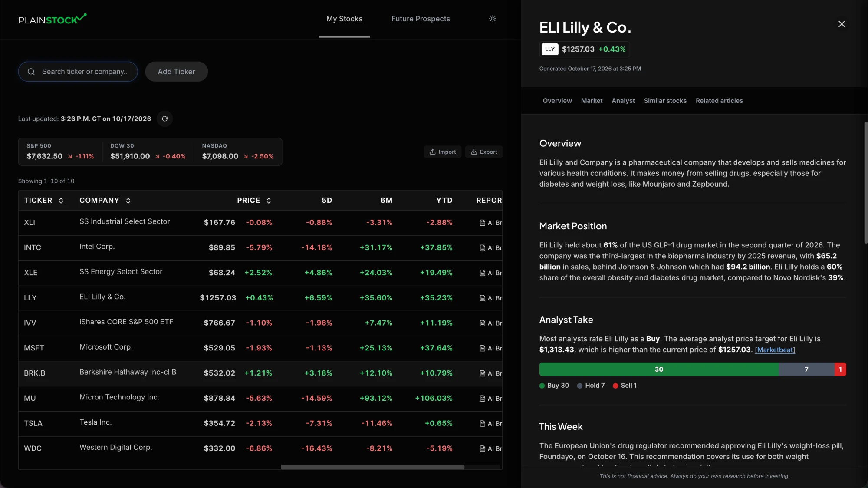Open the AI brief report for MSFT
The height and width of the screenshot is (488, 868).
pos(491,348)
